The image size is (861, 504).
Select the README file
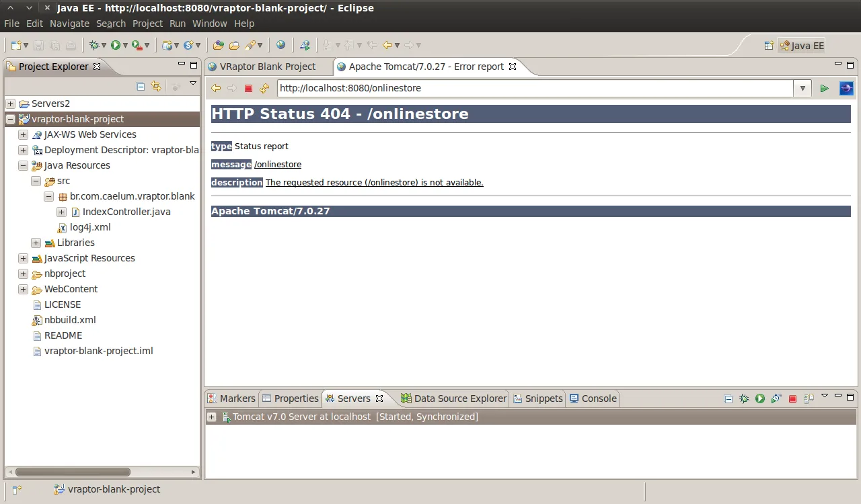pyautogui.click(x=63, y=335)
